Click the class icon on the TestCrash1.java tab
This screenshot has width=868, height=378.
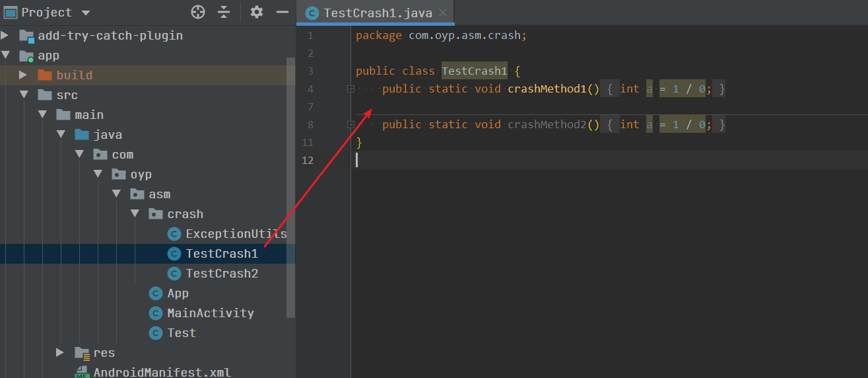[312, 13]
